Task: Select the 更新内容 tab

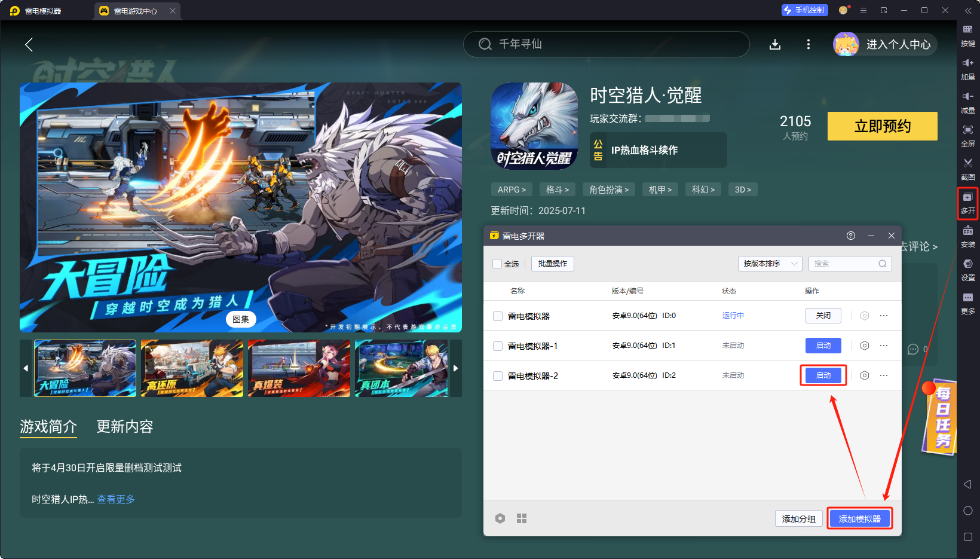Action: pyautogui.click(x=125, y=426)
